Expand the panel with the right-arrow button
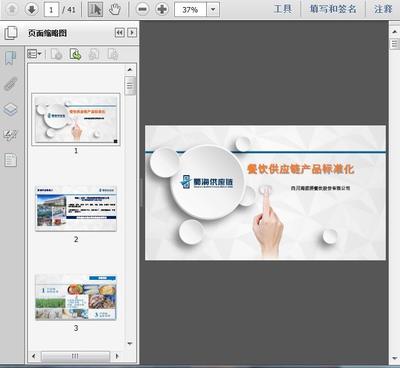Image resolution: width=400 pixels, height=368 pixels. click(x=132, y=33)
